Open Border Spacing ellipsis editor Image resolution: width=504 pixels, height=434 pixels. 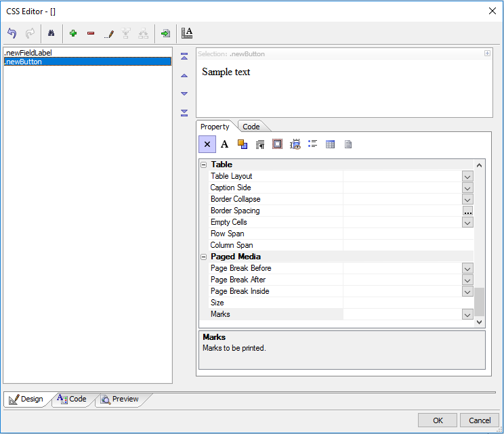click(467, 211)
